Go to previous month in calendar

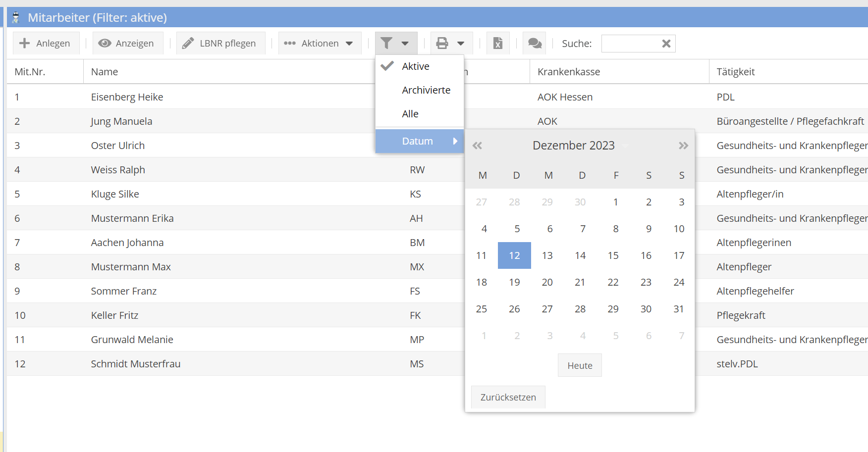[x=477, y=146]
